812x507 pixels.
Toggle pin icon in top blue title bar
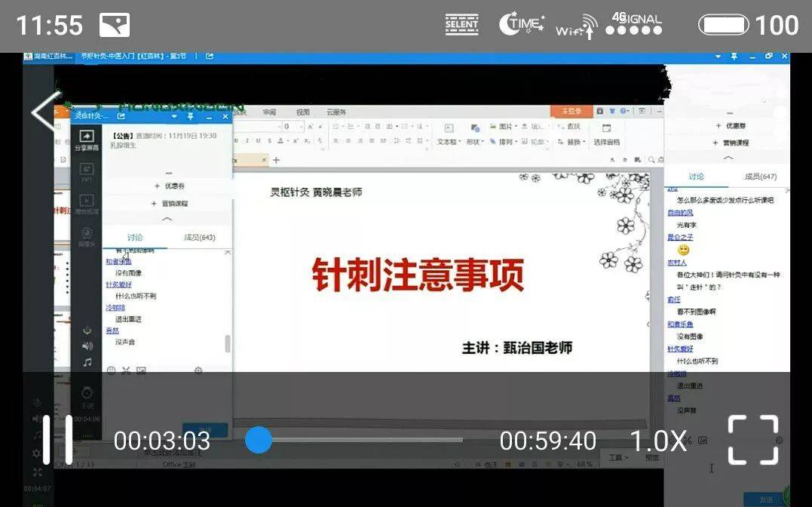pyautogui.click(x=734, y=56)
